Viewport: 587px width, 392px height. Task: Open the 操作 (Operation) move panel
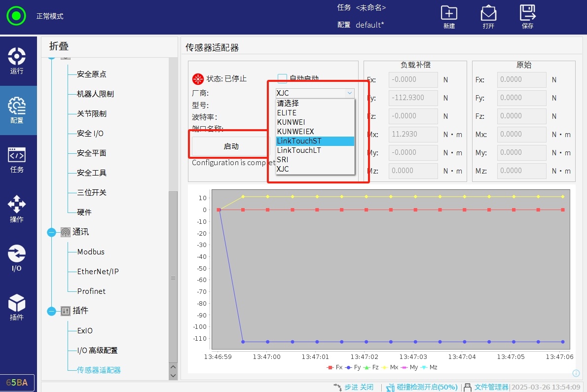pos(17,209)
